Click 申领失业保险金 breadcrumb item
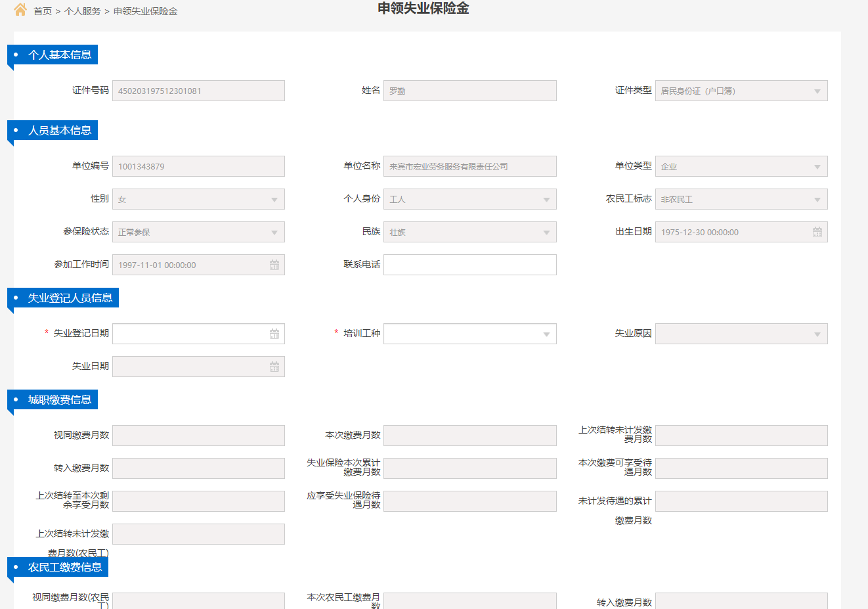Screen dimensions: 868x609 coord(145,11)
